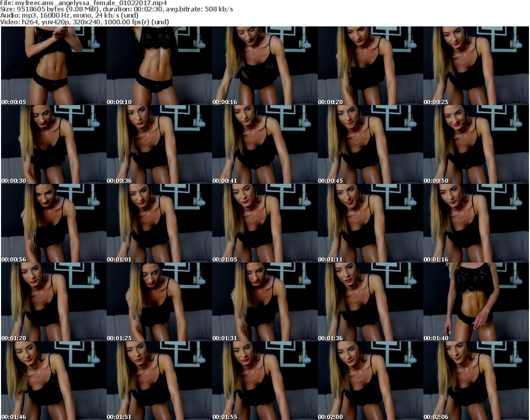The width and height of the screenshot is (530, 420).
Task: Click the 'Audio: mp3, 16000 Hz' line
Action: 69,16
